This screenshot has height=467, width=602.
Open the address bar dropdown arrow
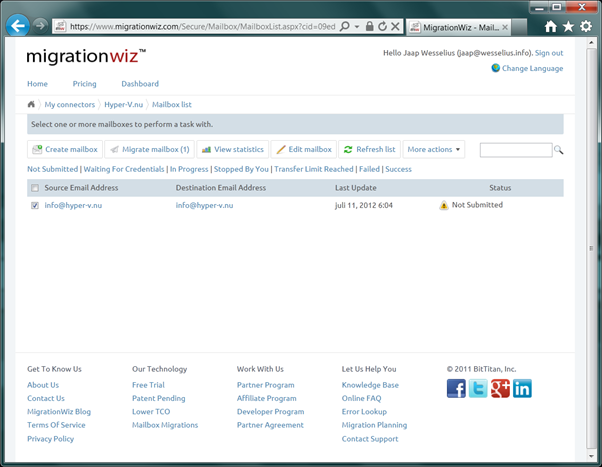[358, 26]
